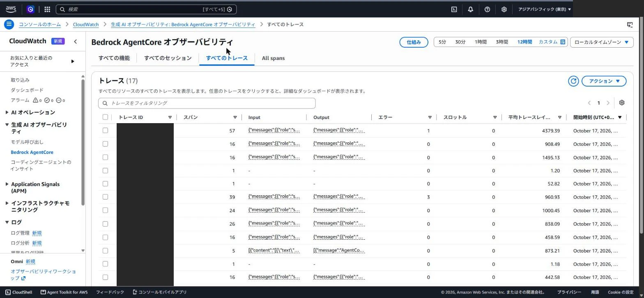The image size is (644, 298).
Task: Open table preferences gear icon
Action: pyautogui.click(x=621, y=103)
